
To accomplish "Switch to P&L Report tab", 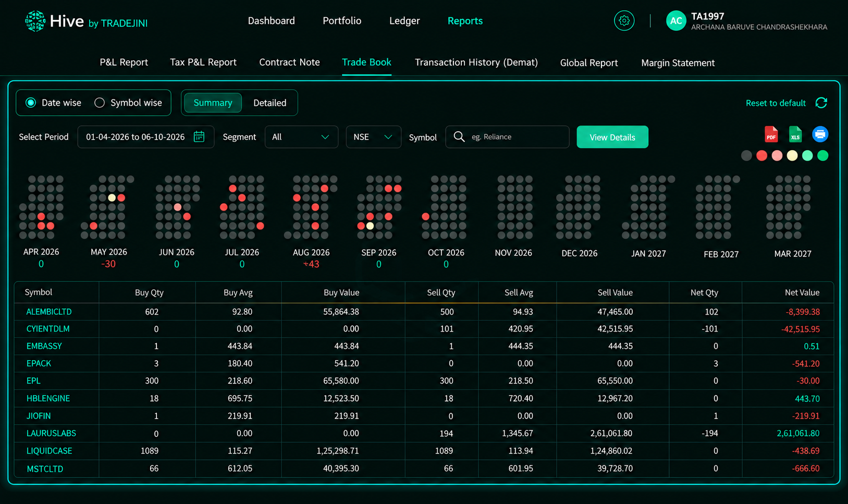I will (124, 63).
